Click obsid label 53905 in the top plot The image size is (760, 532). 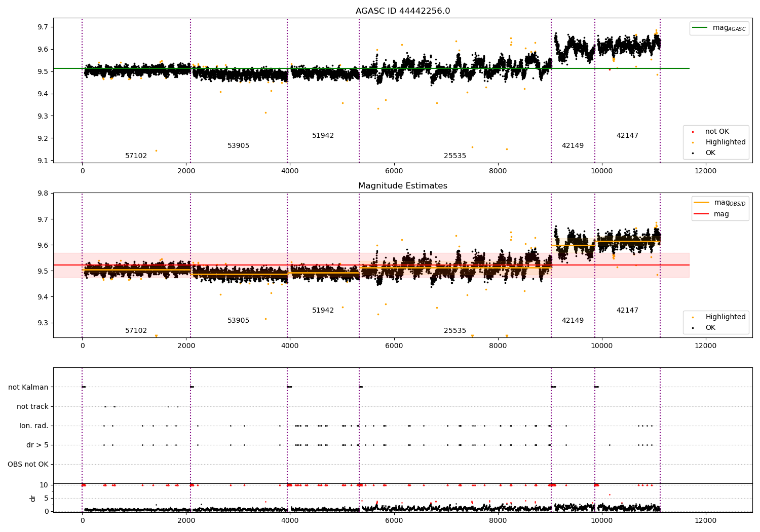click(238, 146)
